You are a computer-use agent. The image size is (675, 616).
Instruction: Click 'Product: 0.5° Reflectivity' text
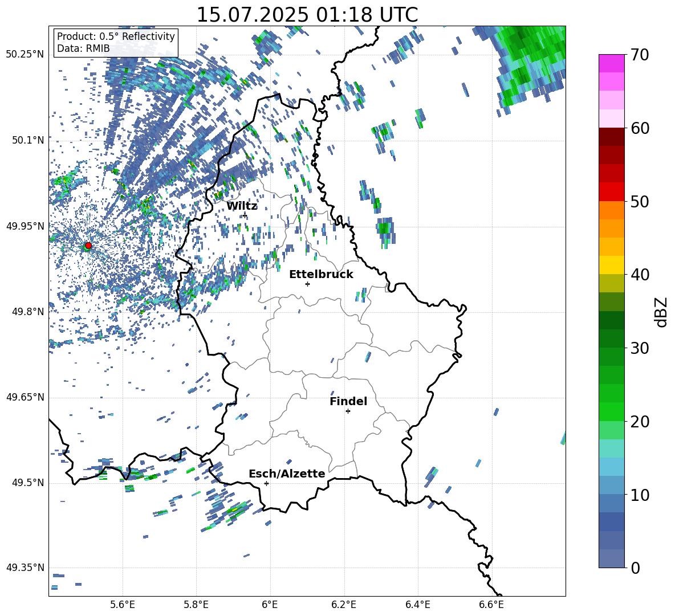[116, 36]
